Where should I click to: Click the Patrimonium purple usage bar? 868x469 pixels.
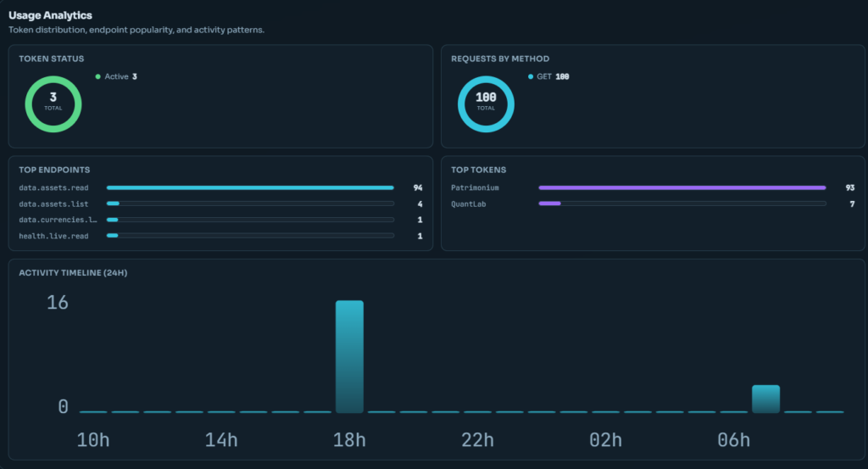point(682,187)
